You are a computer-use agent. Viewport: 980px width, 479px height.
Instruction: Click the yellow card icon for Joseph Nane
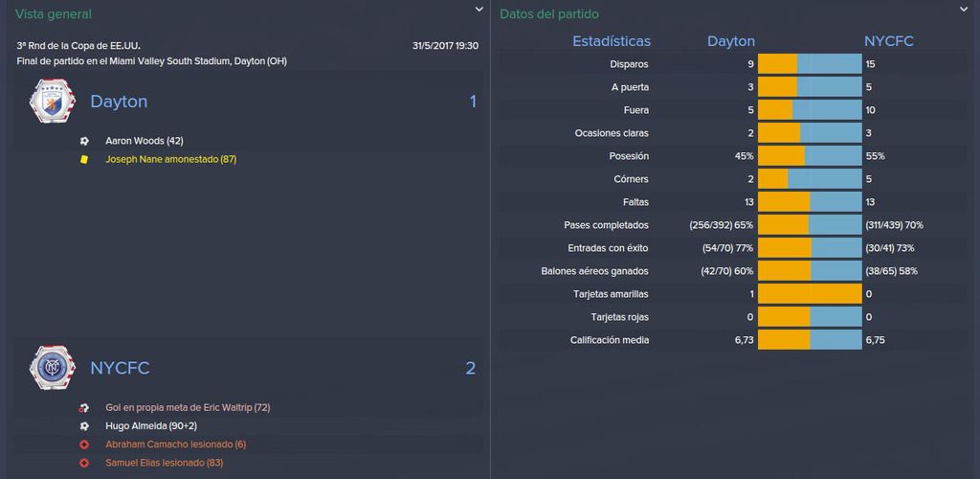click(x=84, y=159)
